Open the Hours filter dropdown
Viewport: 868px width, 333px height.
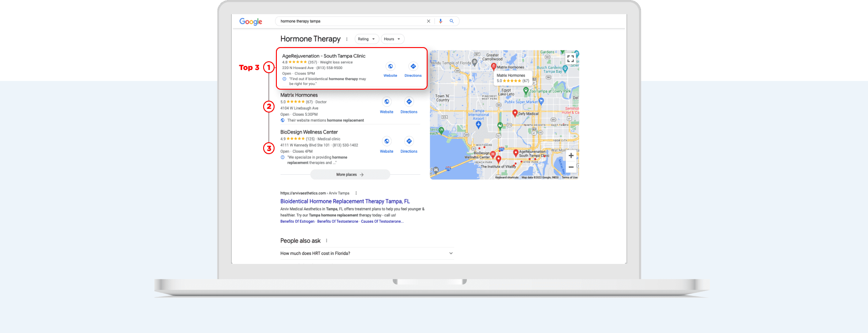[x=392, y=39]
